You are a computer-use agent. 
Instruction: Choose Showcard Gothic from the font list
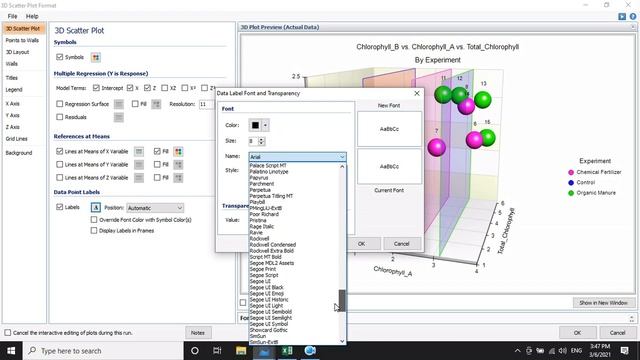click(x=269, y=330)
